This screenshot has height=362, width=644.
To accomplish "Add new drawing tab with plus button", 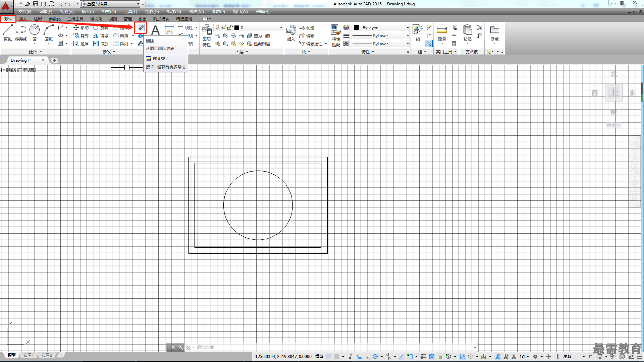I will point(55,60).
